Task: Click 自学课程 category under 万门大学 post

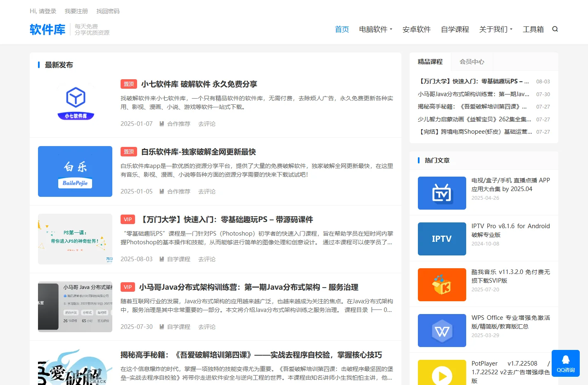Action: (x=179, y=259)
